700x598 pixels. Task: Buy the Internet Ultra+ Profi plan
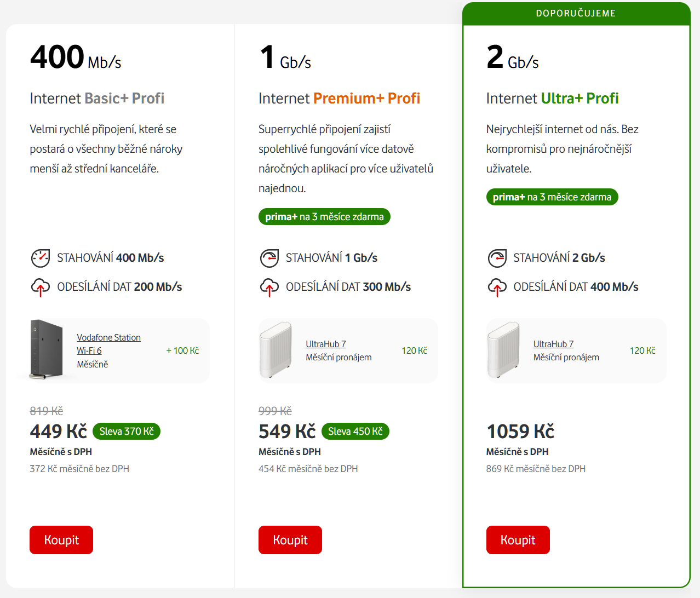coord(518,540)
